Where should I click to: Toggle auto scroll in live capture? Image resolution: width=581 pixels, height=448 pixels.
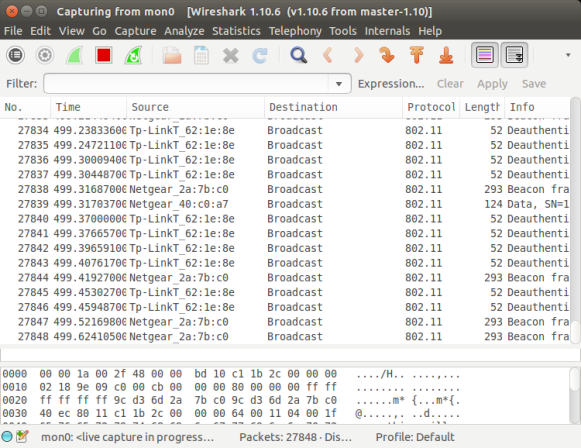[514, 55]
